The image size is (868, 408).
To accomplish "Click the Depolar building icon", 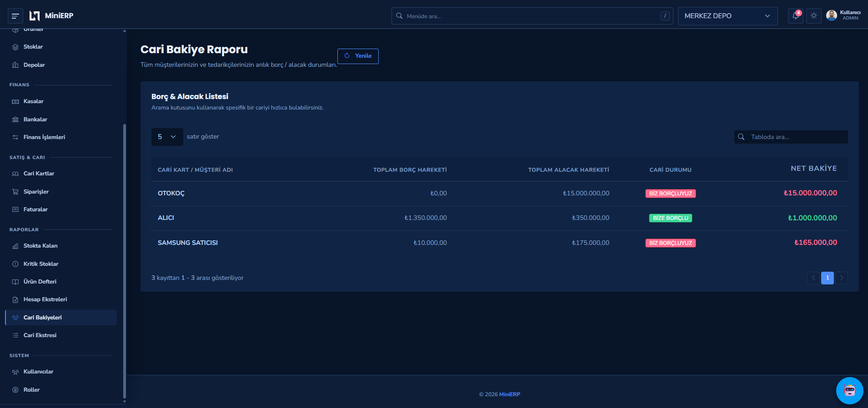I will [15, 65].
